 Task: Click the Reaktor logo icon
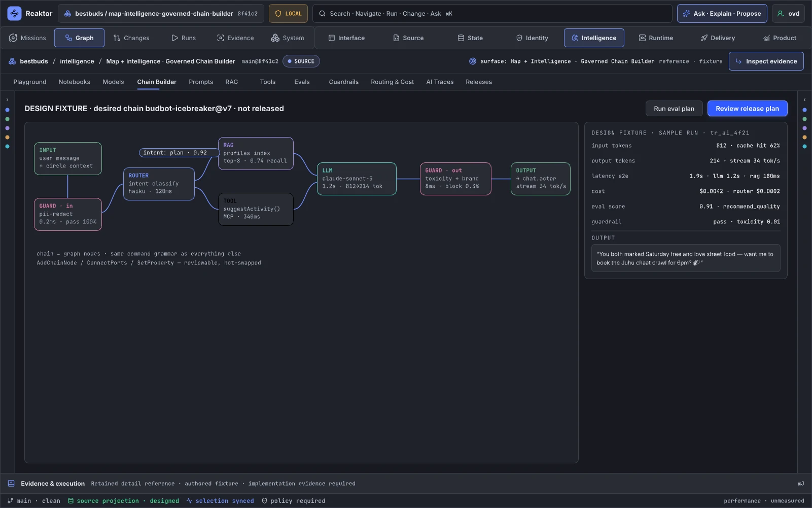(14, 14)
